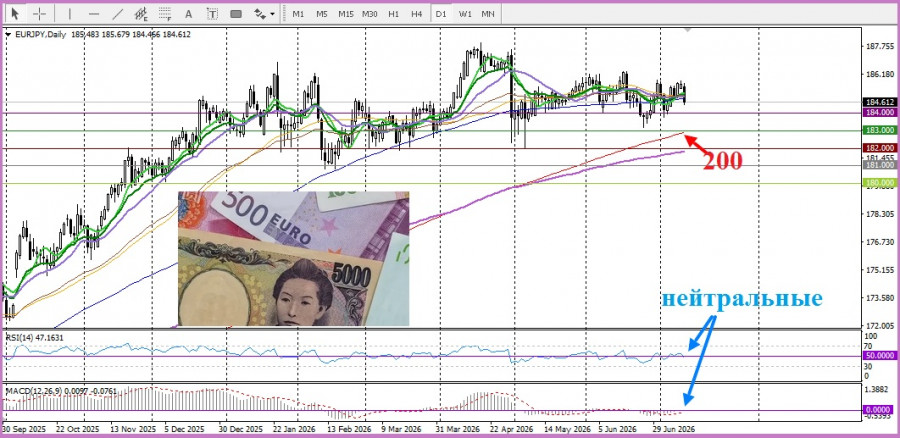Click the euro and yen banknotes image
Viewport: 900px width, 438px height.
click(x=293, y=259)
